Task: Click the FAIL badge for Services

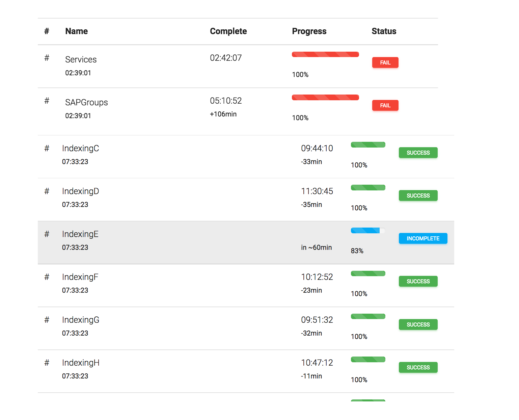Action: 385,62
